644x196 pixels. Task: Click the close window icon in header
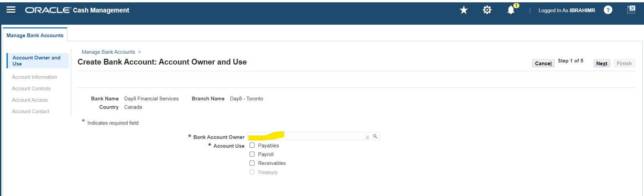(631, 9)
